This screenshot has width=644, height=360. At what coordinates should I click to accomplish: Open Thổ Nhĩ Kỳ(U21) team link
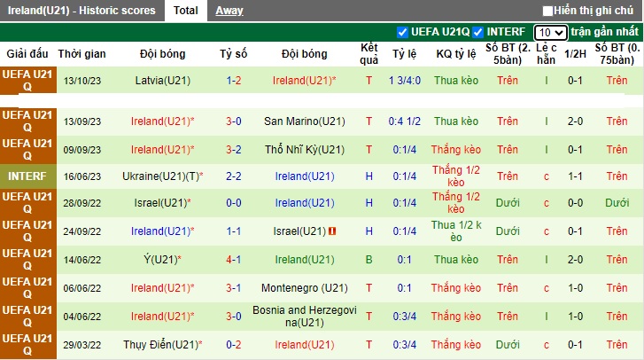305,150
